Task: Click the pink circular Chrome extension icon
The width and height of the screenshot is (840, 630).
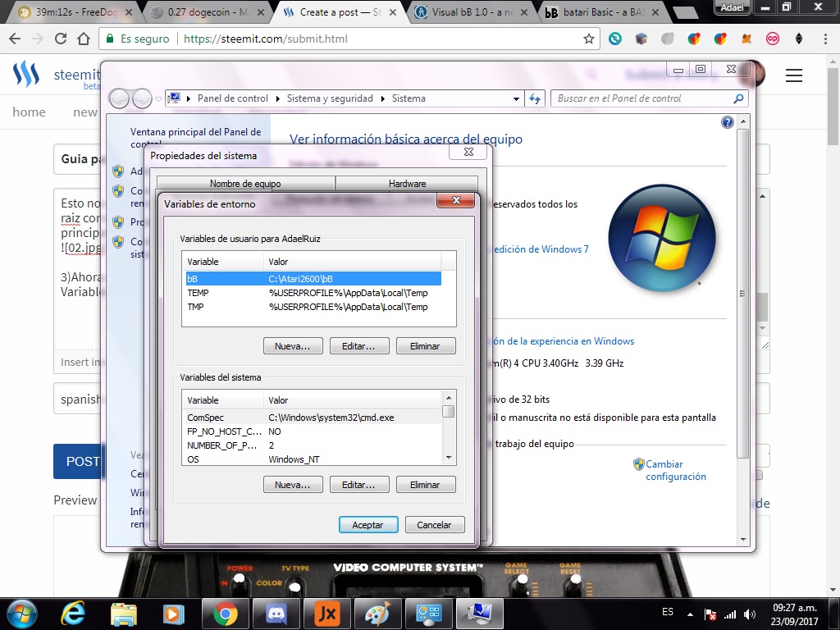Action: point(773,39)
